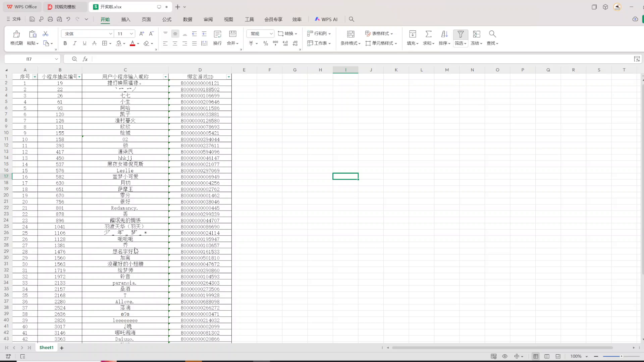Click the WPS Office home tab
Screen dimensions: 644x362
(x=22, y=7)
